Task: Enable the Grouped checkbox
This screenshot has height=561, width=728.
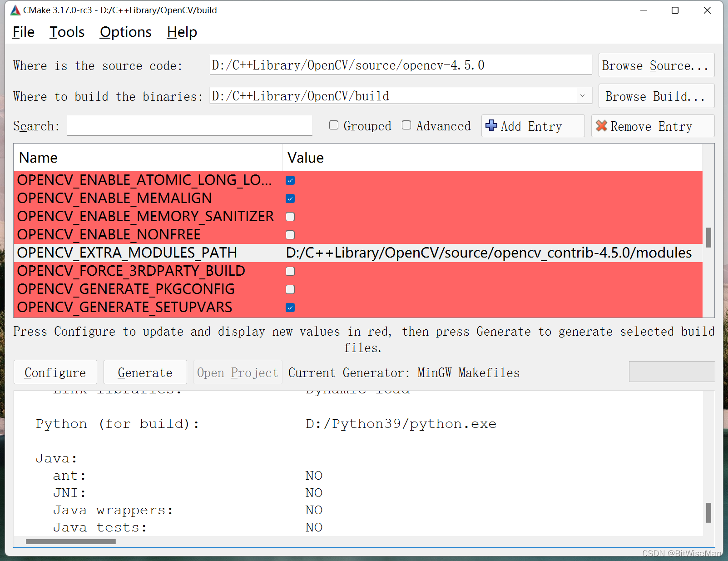Action: [334, 125]
